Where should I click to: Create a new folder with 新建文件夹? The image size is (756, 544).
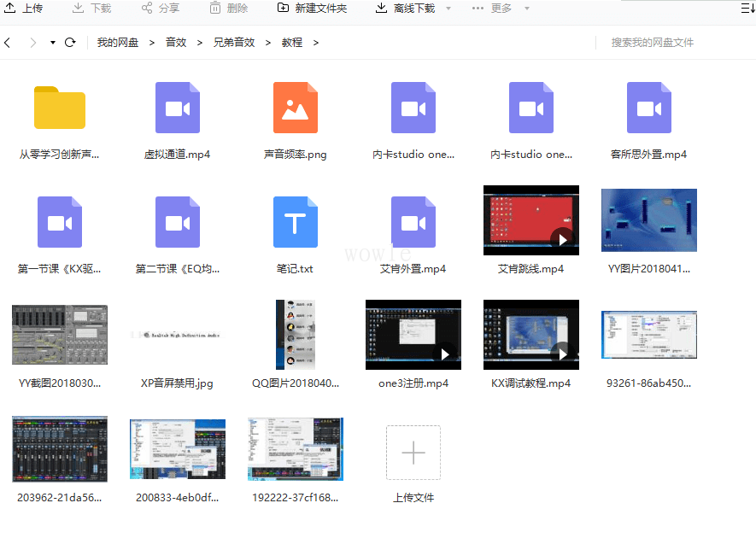312,8
